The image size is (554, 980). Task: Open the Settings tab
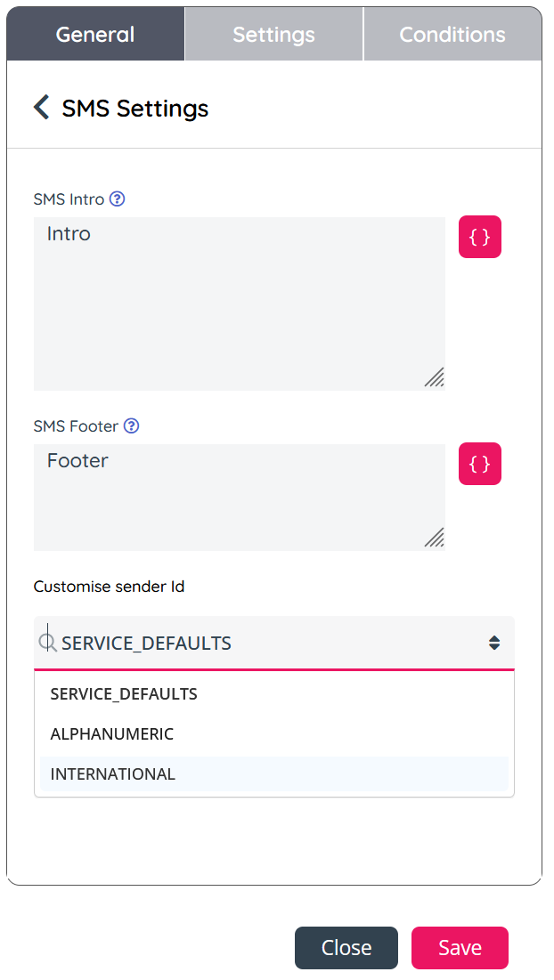coord(273,35)
